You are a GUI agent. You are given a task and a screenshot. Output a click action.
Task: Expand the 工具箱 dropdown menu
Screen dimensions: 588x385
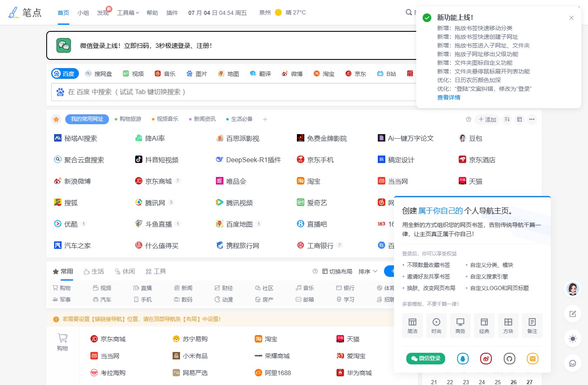(128, 13)
